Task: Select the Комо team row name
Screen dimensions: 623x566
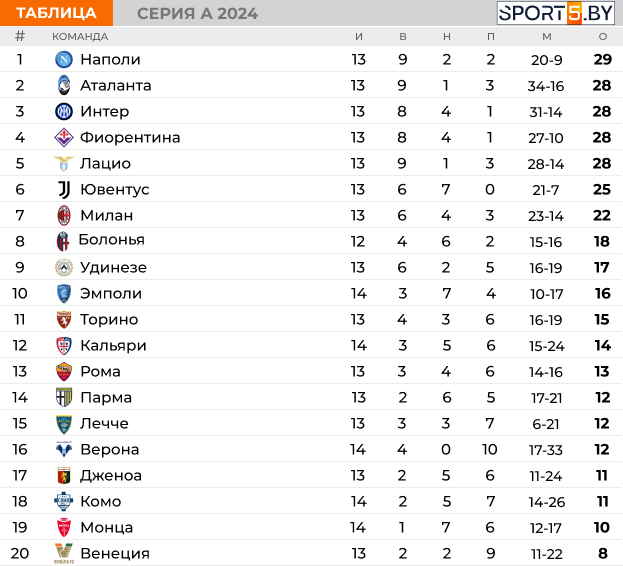Action: 101,501
